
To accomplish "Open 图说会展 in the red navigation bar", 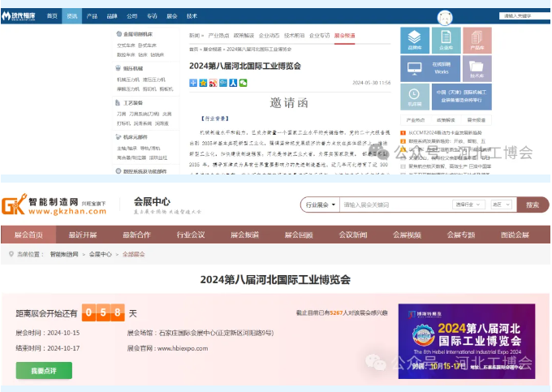I will pyautogui.click(x=515, y=235).
